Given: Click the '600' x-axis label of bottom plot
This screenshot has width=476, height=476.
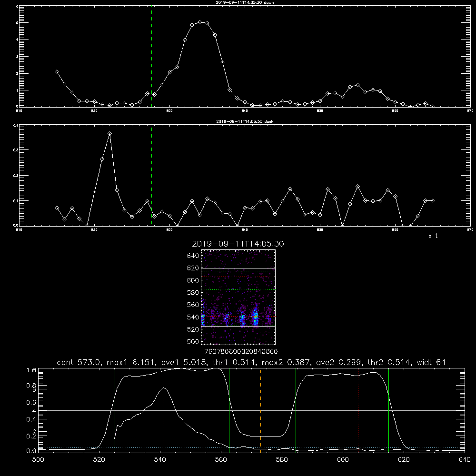Looking at the screenshot, I should pyautogui.click(x=343, y=460).
